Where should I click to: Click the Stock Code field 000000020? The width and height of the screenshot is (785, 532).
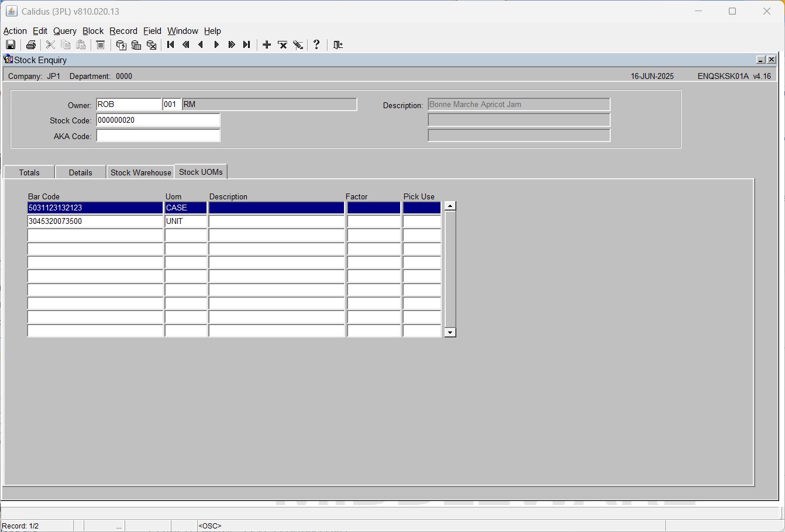[x=158, y=120]
